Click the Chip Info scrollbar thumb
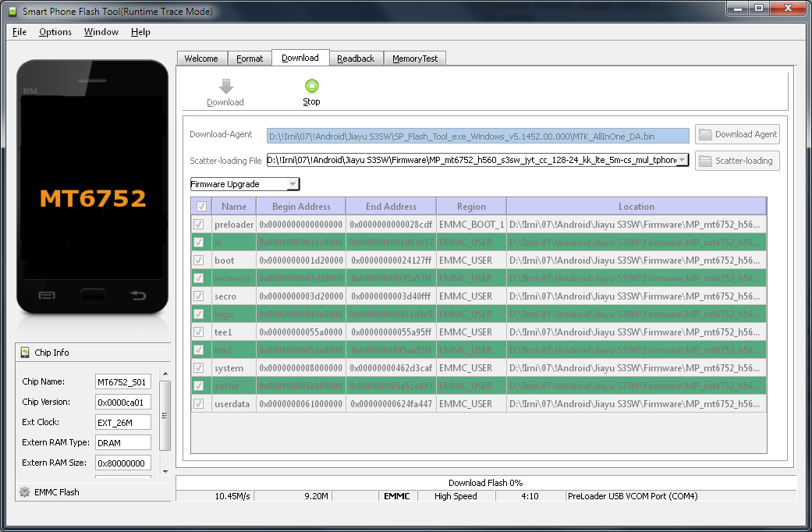Image resolution: width=812 pixels, height=532 pixels. [x=165, y=416]
